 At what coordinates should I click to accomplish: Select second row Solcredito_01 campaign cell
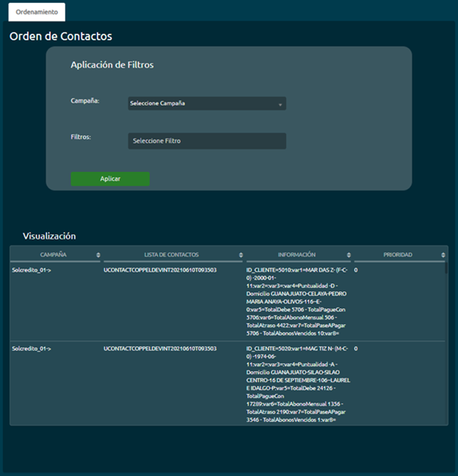click(x=32, y=349)
